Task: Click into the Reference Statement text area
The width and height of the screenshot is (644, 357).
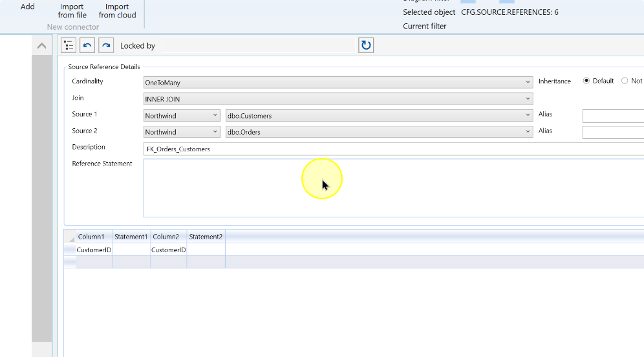Action: coord(394,188)
